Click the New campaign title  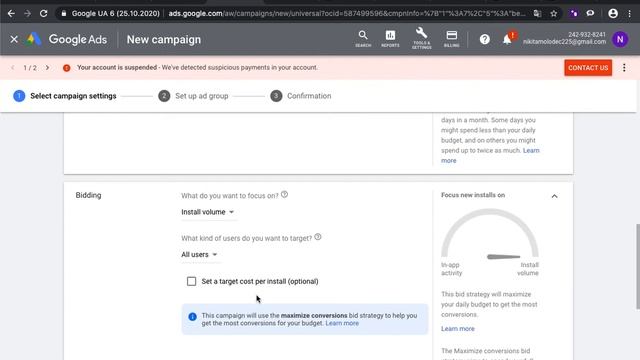(164, 40)
